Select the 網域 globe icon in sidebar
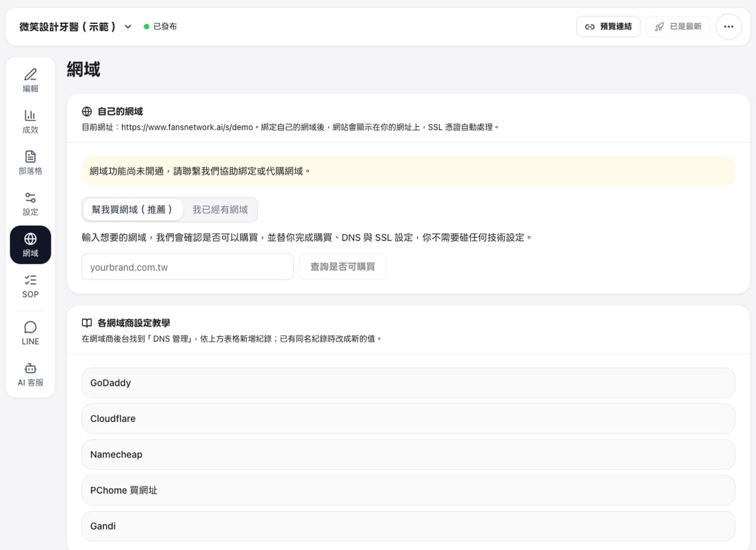756x550 pixels. (30, 239)
